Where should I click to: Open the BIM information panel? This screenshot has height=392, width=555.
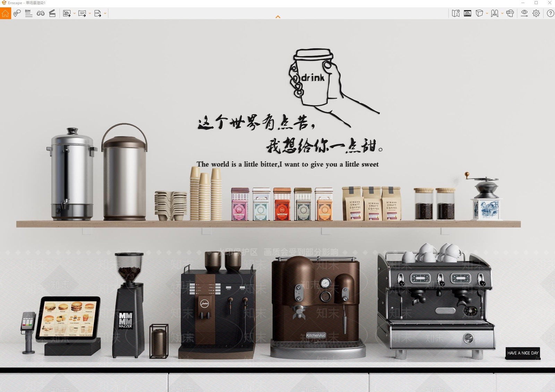tap(28, 13)
